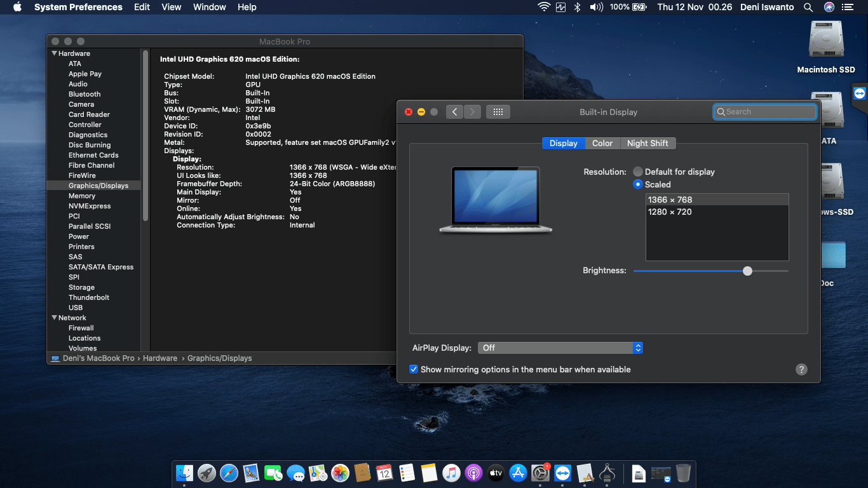
Task: Click the Brightness slider handle
Action: click(x=747, y=271)
